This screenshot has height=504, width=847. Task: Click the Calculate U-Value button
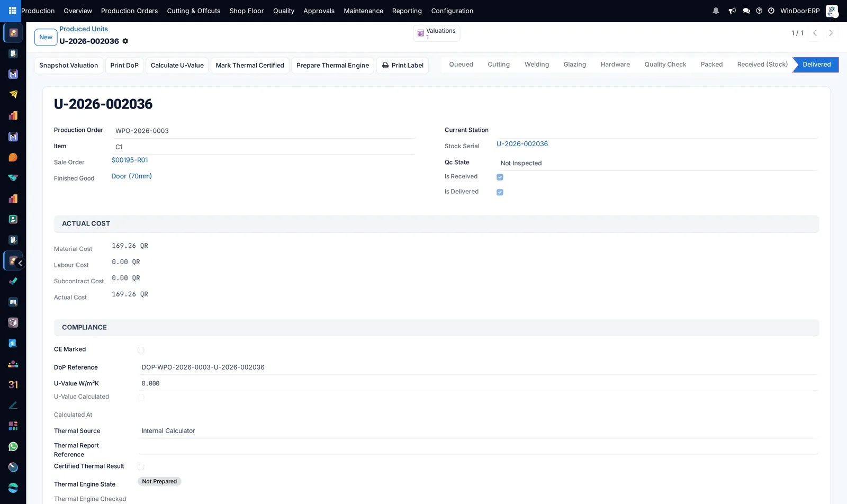pos(177,66)
